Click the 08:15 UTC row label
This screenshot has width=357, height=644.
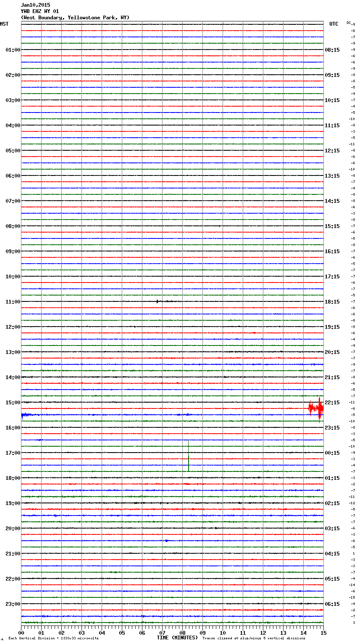(x=332, y=50)
